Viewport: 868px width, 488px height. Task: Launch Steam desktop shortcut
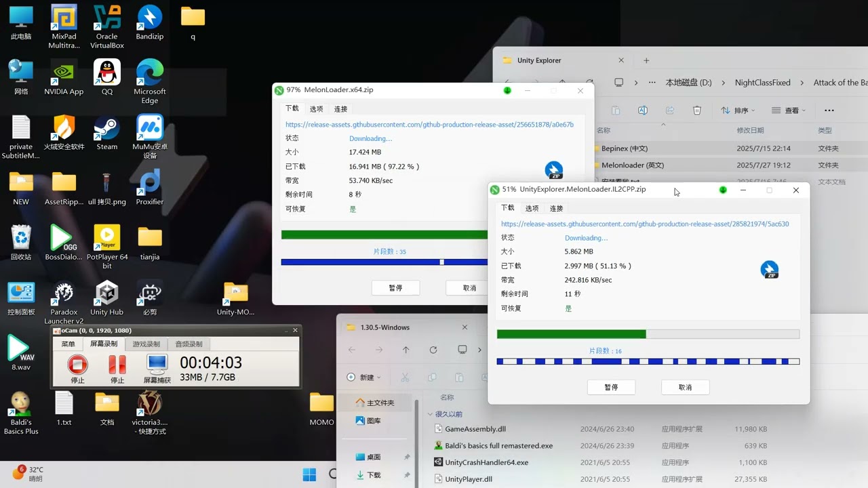[x=107, y=133]
